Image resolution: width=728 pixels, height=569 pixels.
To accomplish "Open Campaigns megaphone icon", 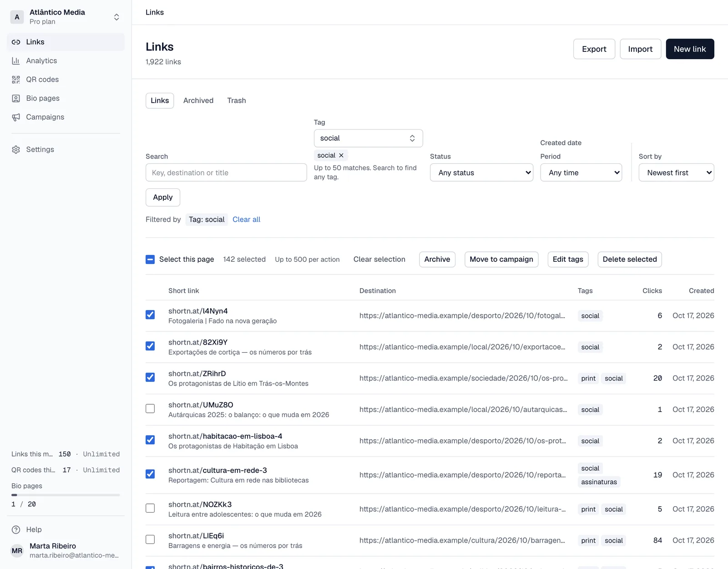I will (16, 117).
